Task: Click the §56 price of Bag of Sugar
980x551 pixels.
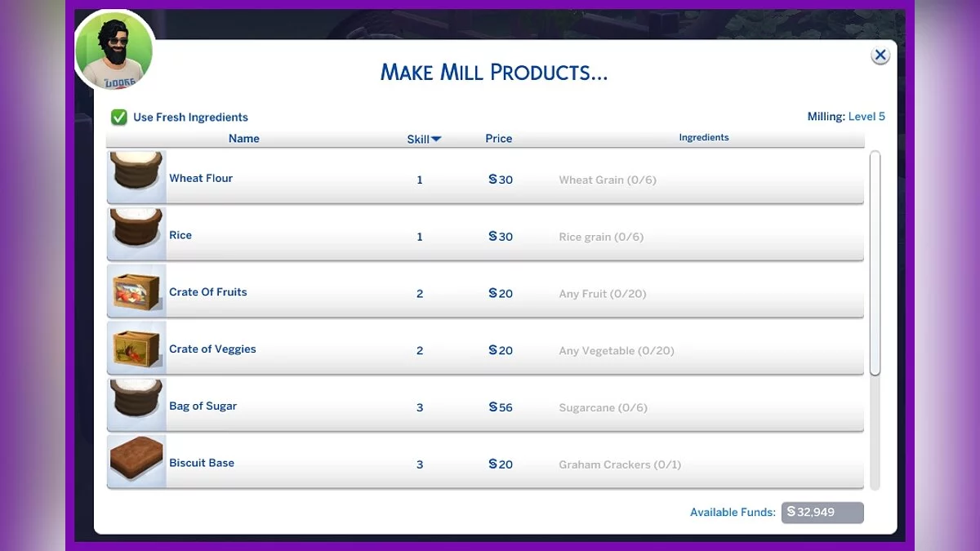Action: point(501,407)
